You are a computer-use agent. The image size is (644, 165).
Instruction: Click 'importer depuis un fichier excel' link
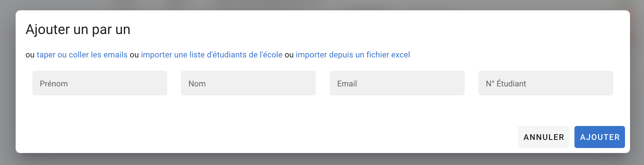coord(353,55)
